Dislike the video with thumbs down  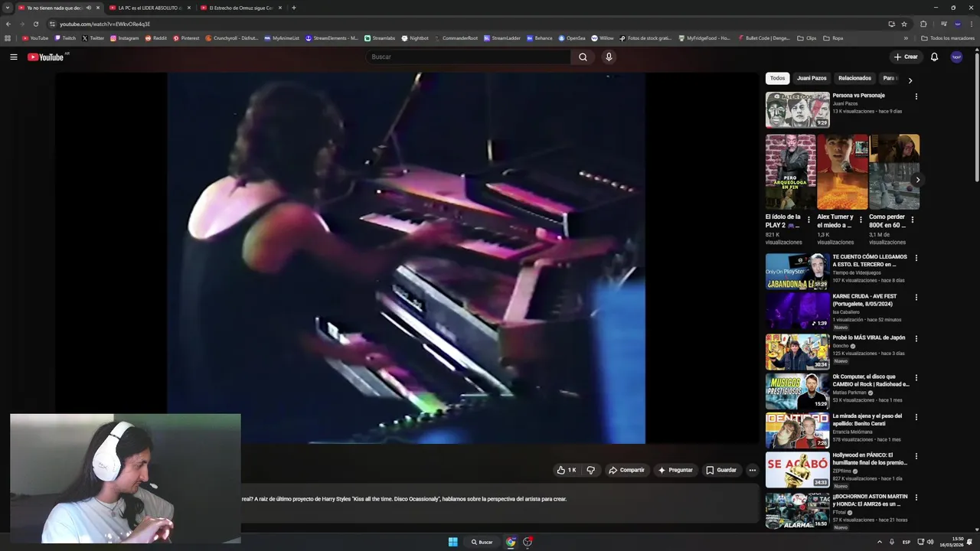[590, 470]
